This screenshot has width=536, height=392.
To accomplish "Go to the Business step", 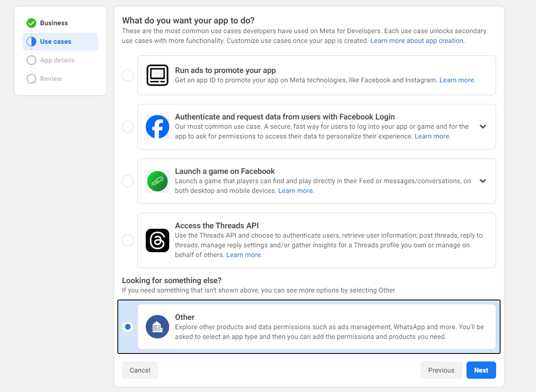I will point(54,23).
